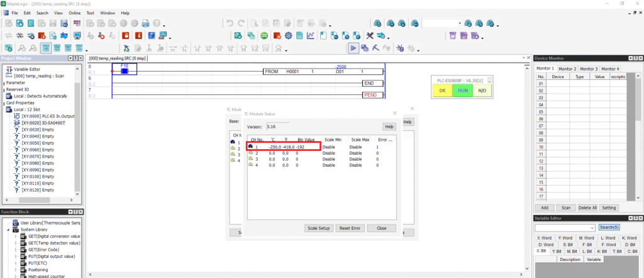Image resolution: width=644 pixels, height=278 pixels.
Task: Click the hammer build toolbar icon
Action: pos(375,48)
